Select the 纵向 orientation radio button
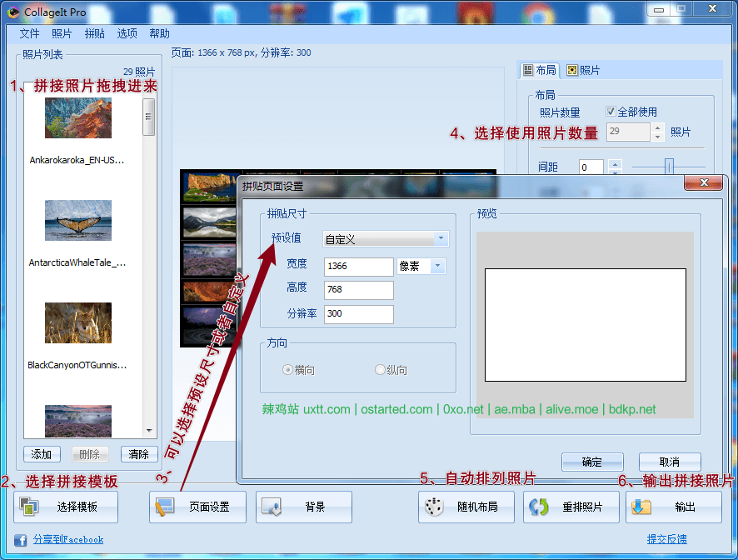Image resolution: width=738 pixels, height=560 pixels. point(380,370)
